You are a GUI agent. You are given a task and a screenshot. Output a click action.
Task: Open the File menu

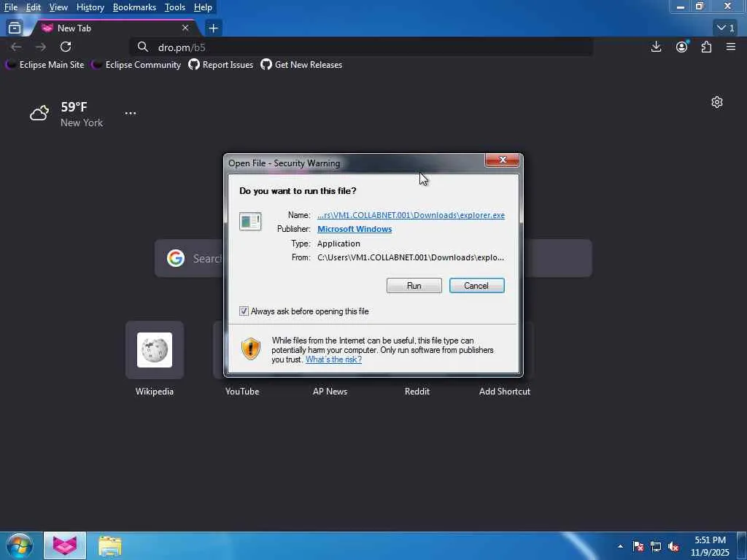[11, 7]
